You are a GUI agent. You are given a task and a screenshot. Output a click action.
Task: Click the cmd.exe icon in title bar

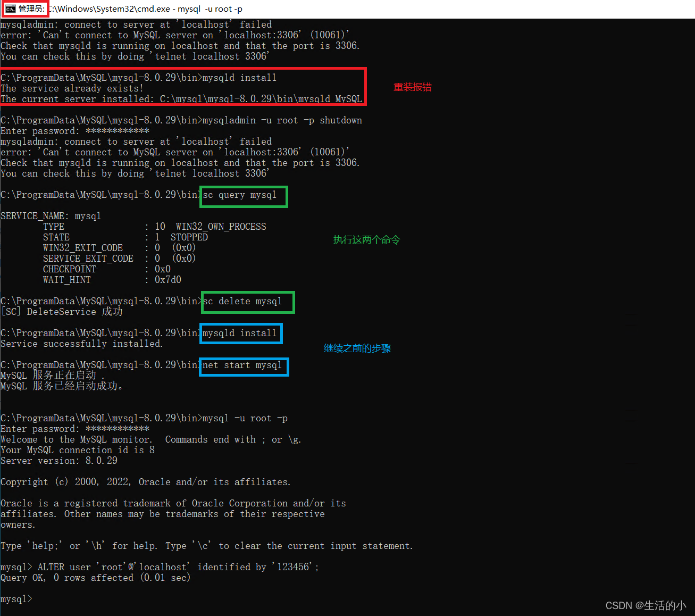click(10, 9)
